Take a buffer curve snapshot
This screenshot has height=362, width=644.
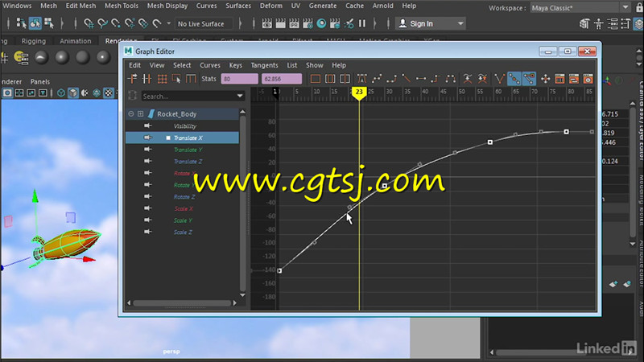[468, 79]
